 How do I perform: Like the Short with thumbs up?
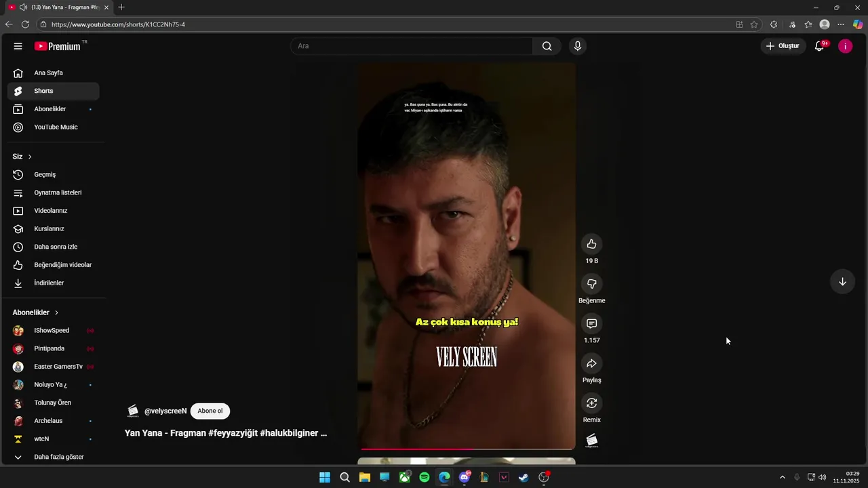tap(591, 244)
